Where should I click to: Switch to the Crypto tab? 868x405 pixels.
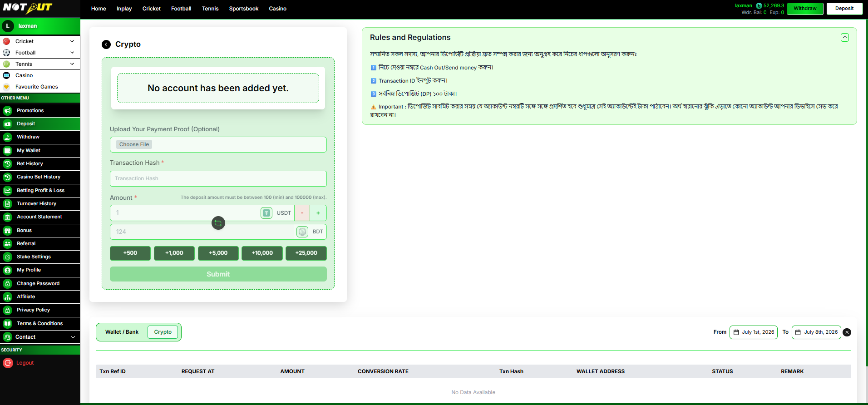[x=163, y=332]
